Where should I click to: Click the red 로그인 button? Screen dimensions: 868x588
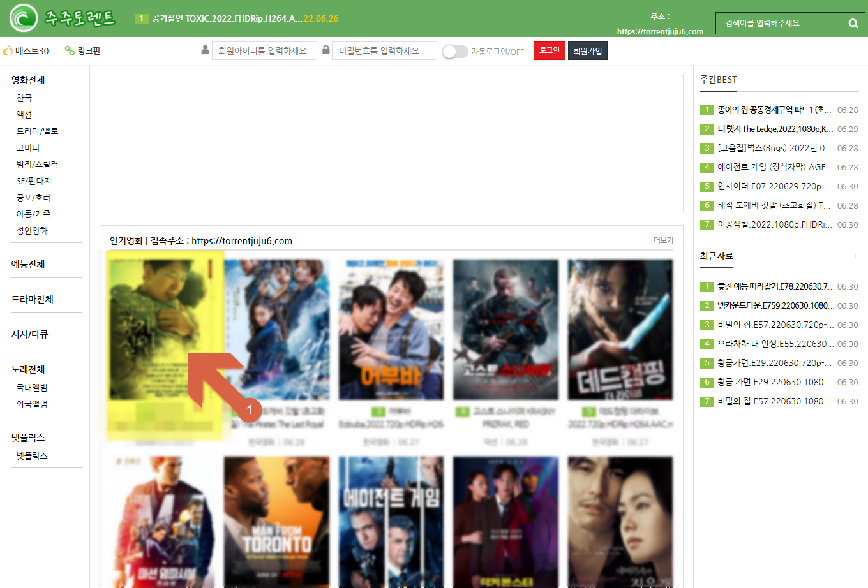[x=550, y=50]
